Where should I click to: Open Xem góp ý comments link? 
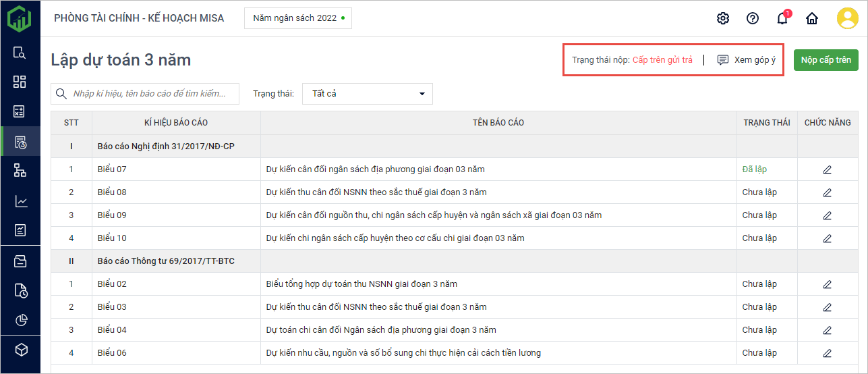pyautogui.click(x=747, y=59)
